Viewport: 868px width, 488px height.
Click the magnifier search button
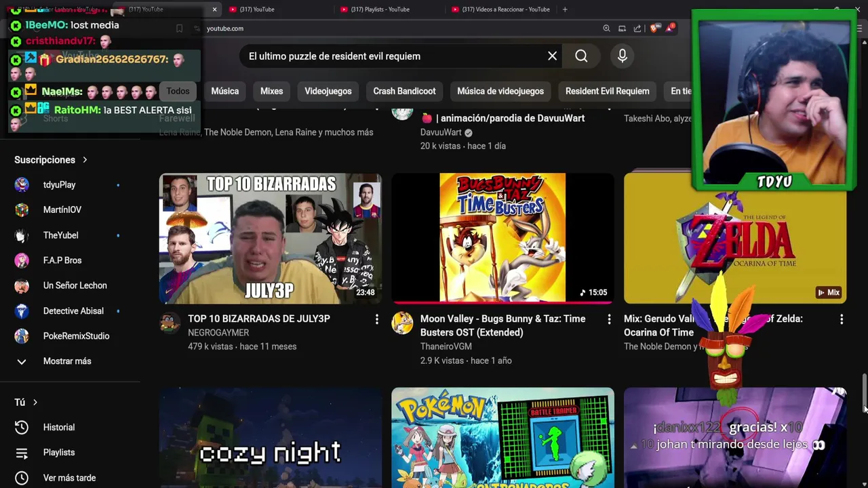[581, 56]
